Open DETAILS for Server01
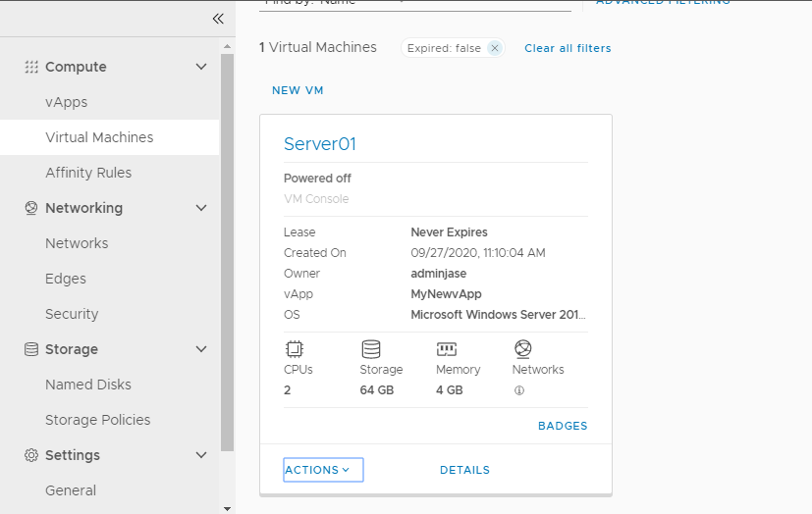The width and height of the screenshot is (812, 514). tap(464, 470)
